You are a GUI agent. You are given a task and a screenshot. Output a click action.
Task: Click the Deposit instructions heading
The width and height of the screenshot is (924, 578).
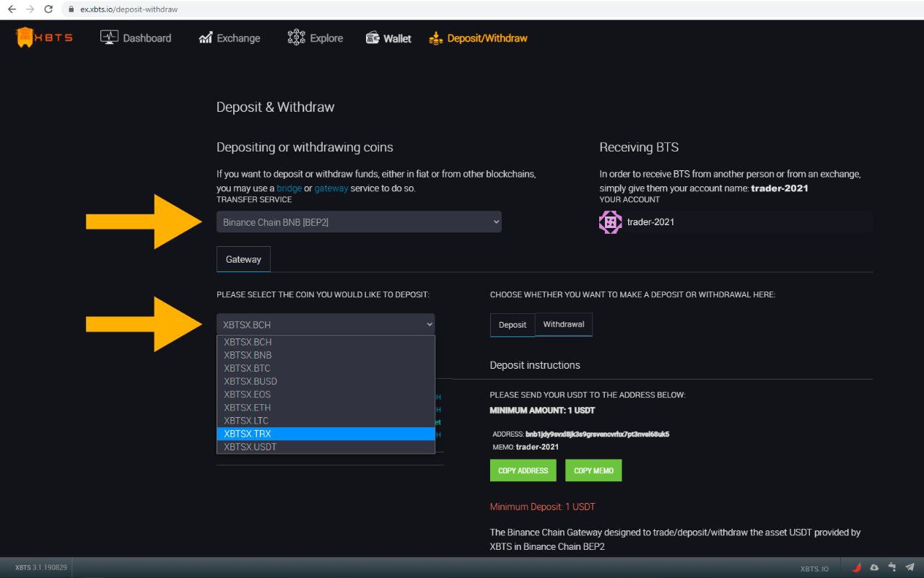[535, 365]
